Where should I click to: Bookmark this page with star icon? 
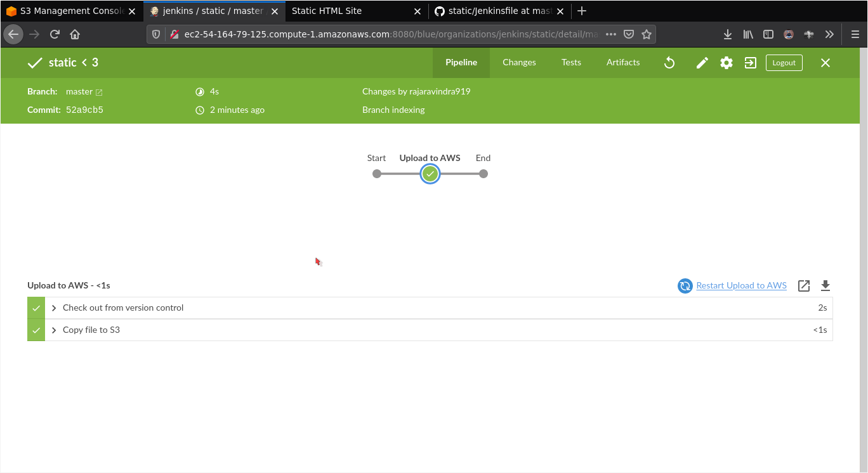click(x=647, y=34)
